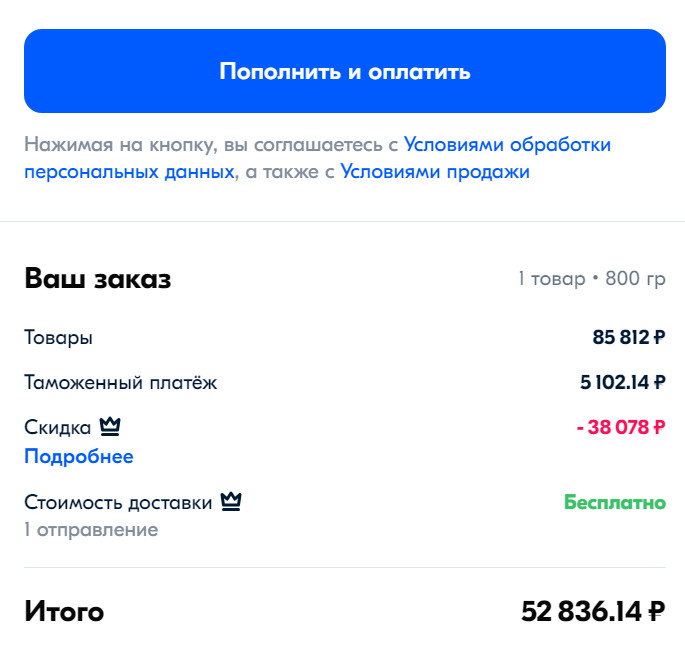Screen dimensions: 685x657
Task: Click the Ваш заказ heading
Action: pos(98,279)
